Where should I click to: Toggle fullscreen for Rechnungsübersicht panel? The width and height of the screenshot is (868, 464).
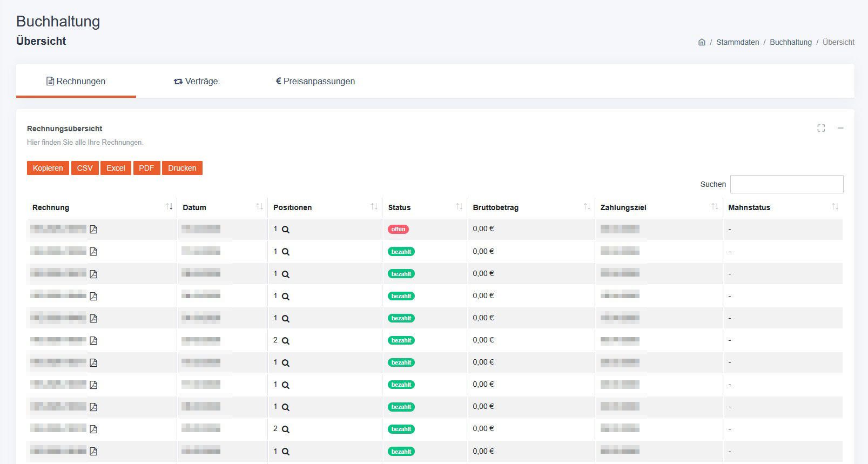(x=821, y=128)
